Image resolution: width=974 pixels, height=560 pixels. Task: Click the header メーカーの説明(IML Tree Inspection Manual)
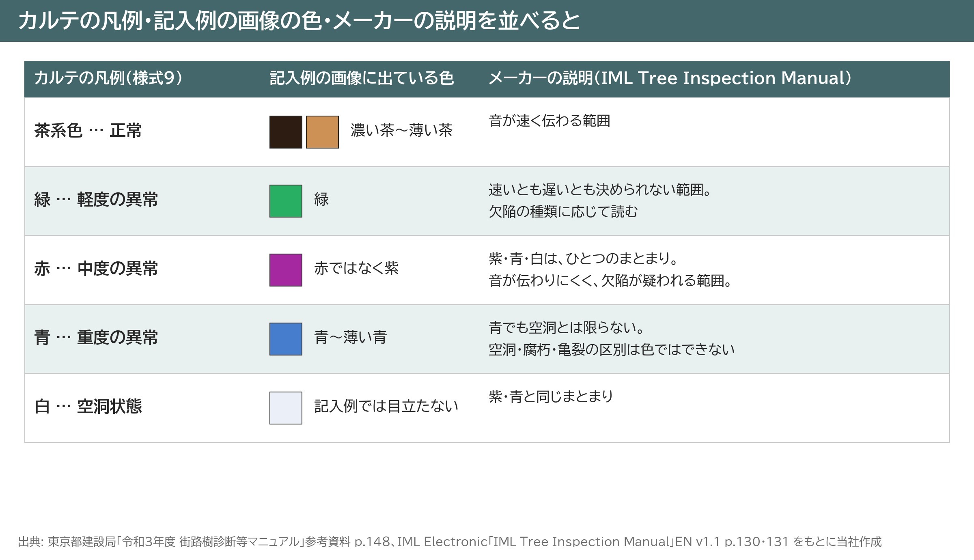coord(670,78)
